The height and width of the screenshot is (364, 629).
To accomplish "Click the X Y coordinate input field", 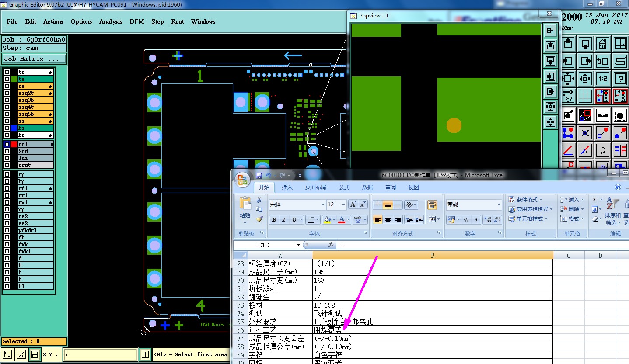I will point(100,354).
